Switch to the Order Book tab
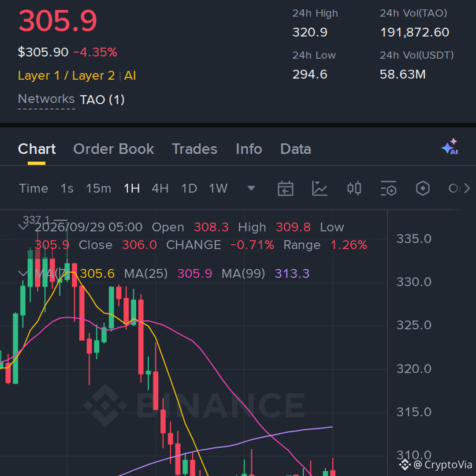 point(114,149)
